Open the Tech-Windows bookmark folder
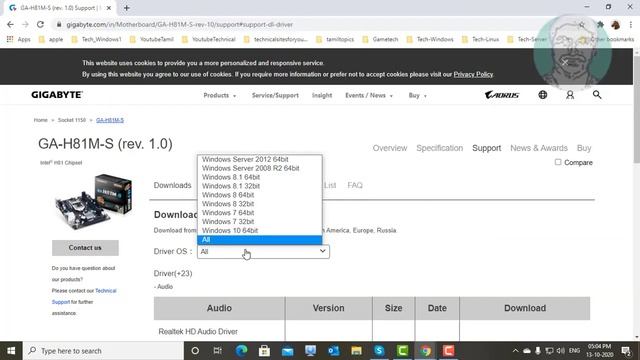 (430, 39)
